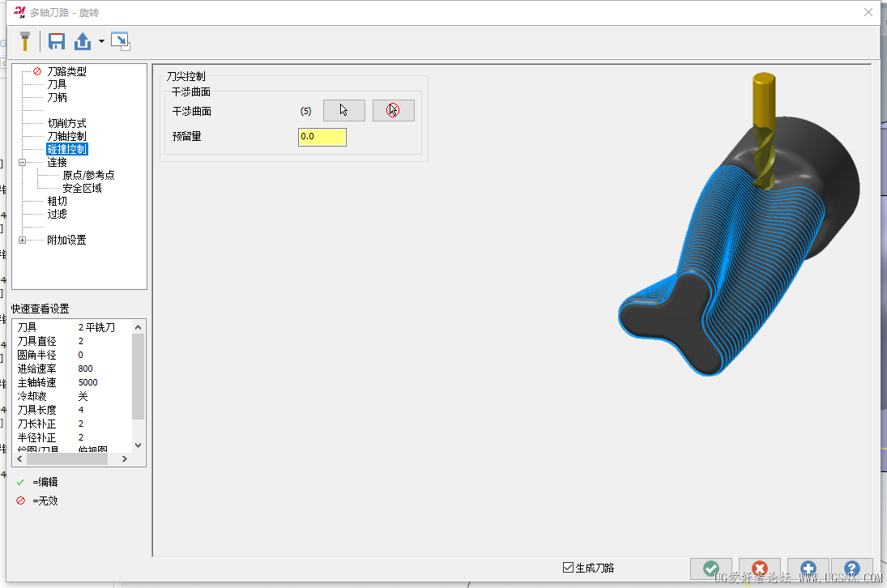Expand the 附加设置 tree node
This screenshot has width=887, height=588.
coord(22,241)
